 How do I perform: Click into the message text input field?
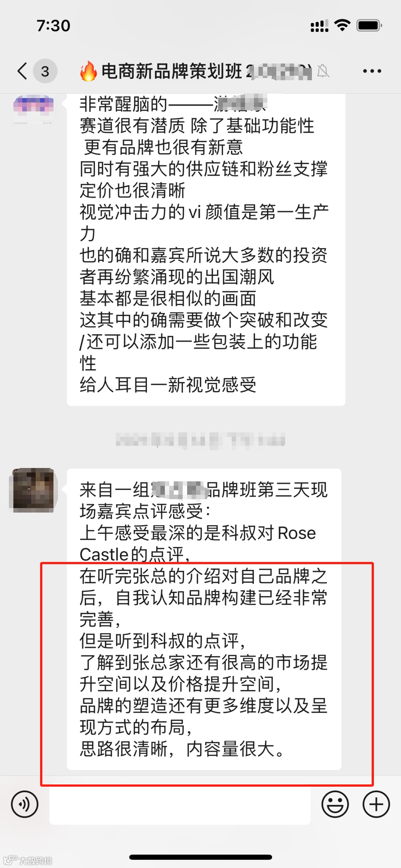[x=180, y=804]
